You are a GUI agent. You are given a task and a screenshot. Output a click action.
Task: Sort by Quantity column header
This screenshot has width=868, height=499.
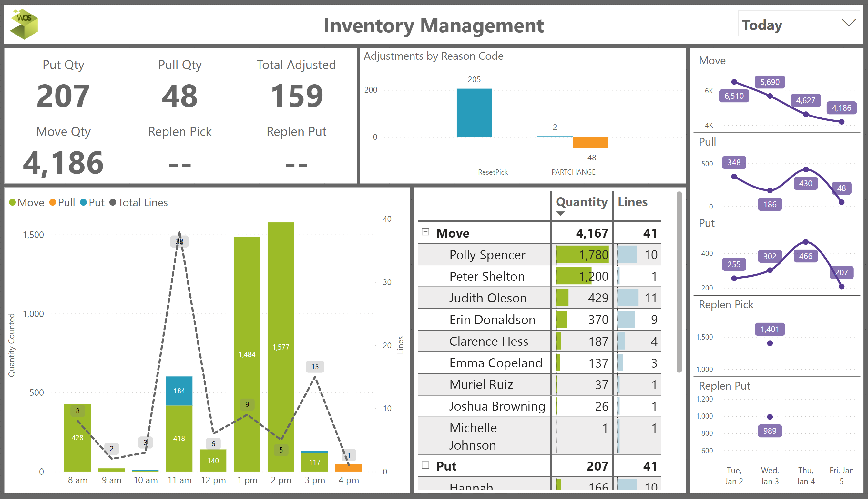582,202
